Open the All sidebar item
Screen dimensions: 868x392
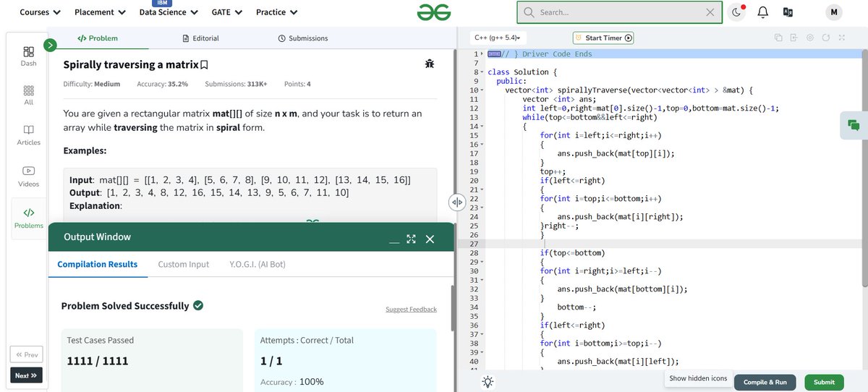(29, 95)
